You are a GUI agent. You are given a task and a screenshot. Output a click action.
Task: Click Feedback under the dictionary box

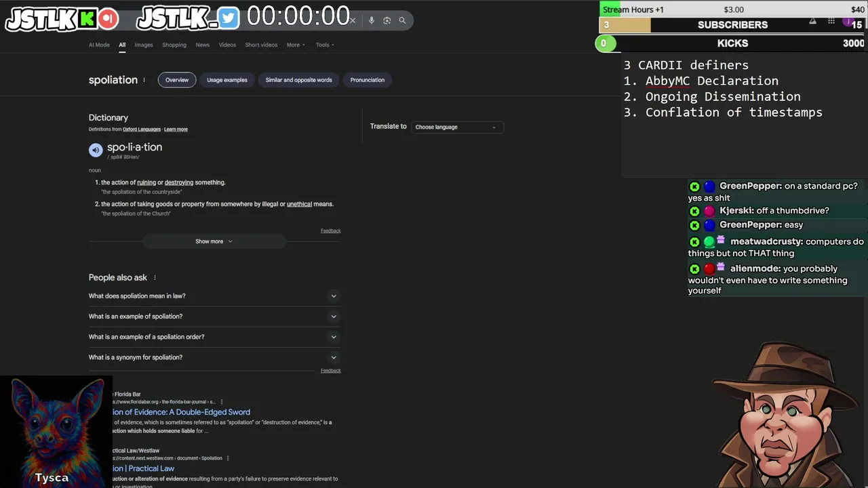331,231
